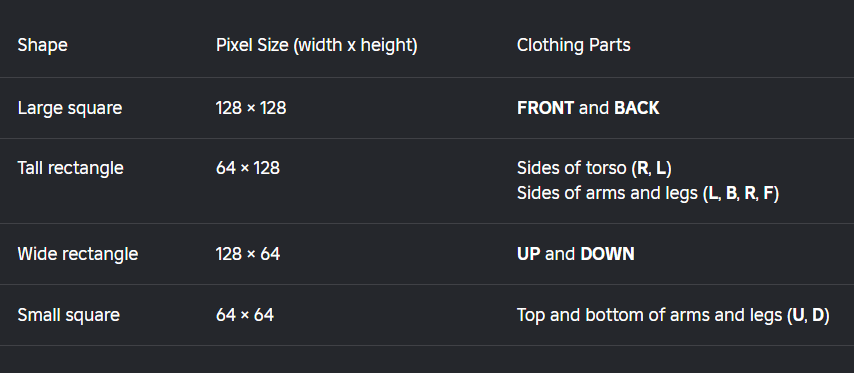Select the 64 × 64 size cell

point(245,315)
